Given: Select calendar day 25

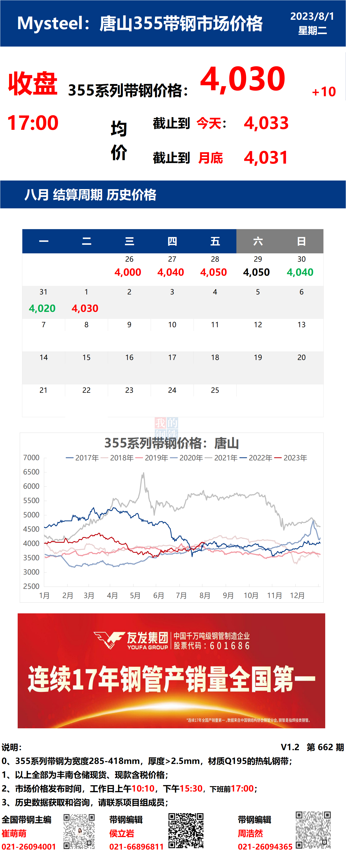Looking at the screenshot, I should click(x=215, y=390).
